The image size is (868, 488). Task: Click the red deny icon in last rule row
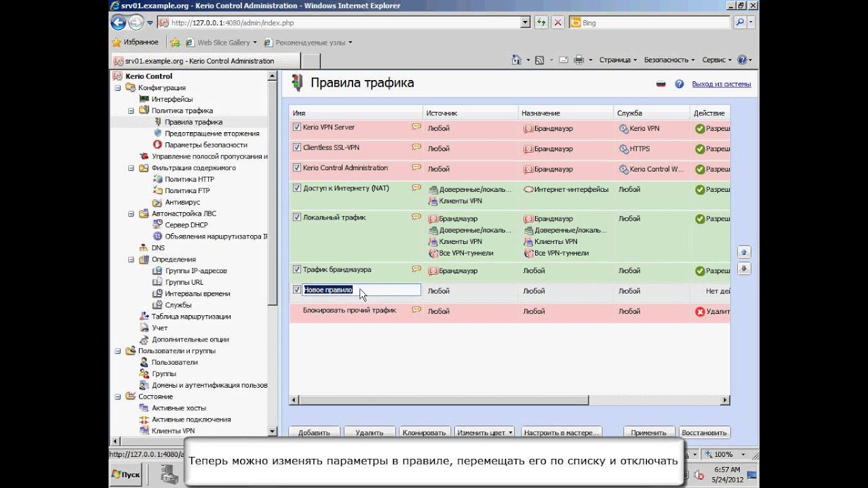(700, 312)
